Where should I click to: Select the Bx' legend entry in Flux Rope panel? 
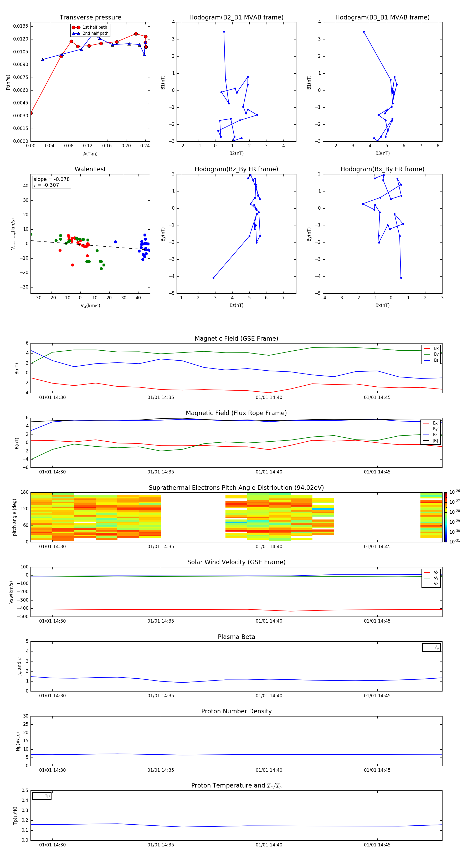point(431,423)
